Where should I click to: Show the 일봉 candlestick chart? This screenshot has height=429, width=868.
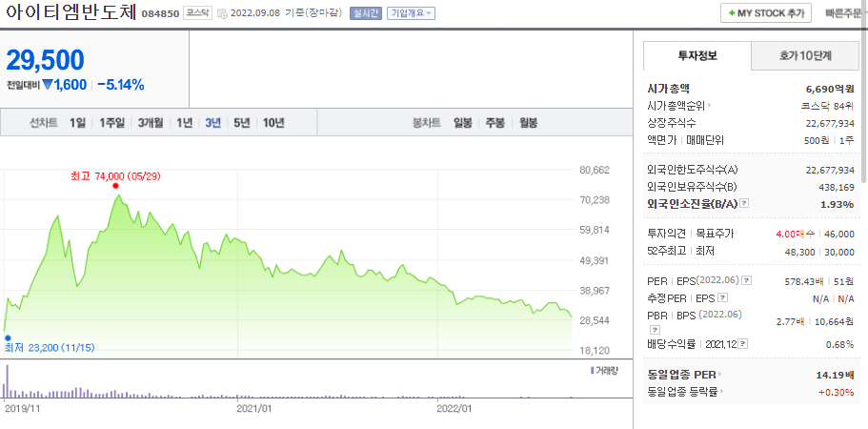coord(463,123)
